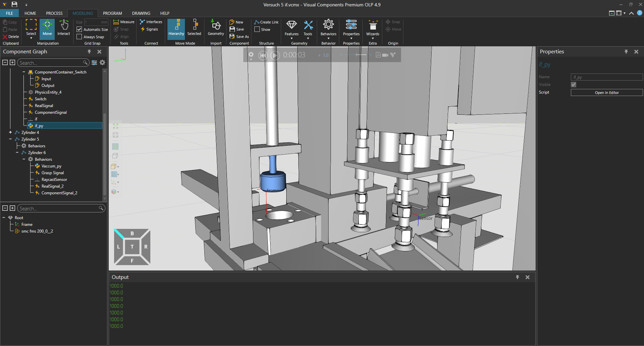
Task: Switch to the PROGRAM ribbon tab
Action: tap(112, 13)
